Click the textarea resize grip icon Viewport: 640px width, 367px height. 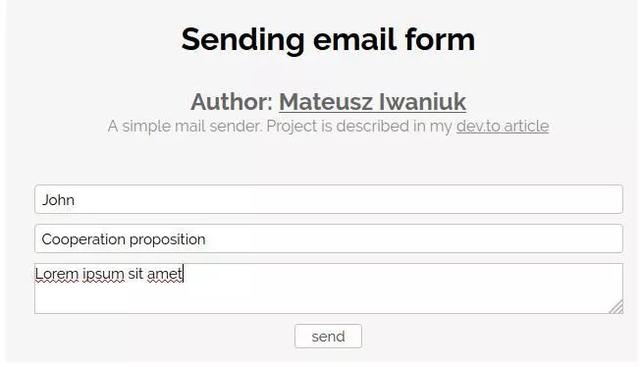click(x=616, y=307)
